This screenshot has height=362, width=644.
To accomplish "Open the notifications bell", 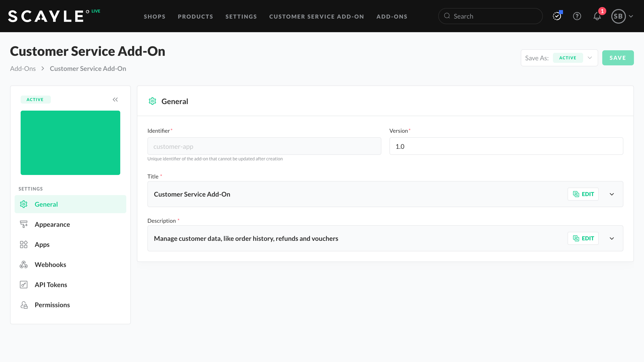I will pos(597,16).
